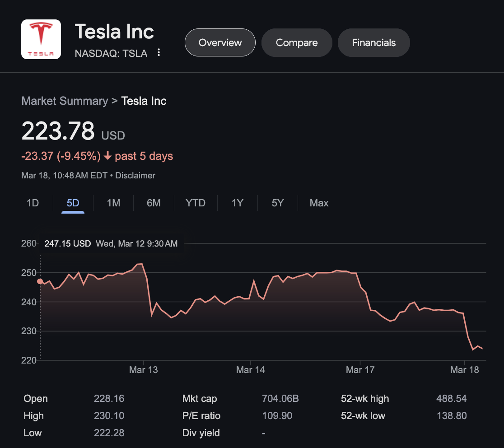Click the -23.37 (-9.45%) change text
Viewport: 504px width, 448px height.
coord(61,156)
